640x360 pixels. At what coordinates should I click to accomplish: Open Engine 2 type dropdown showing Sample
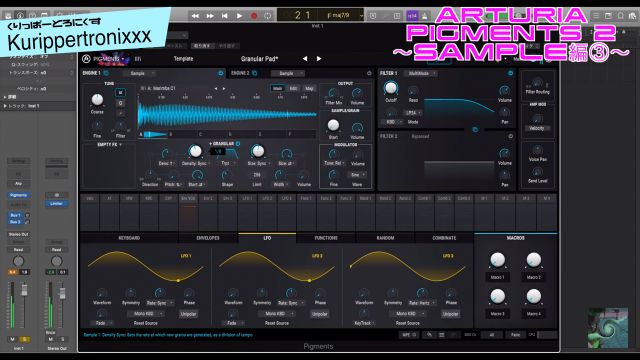[289, 73]
